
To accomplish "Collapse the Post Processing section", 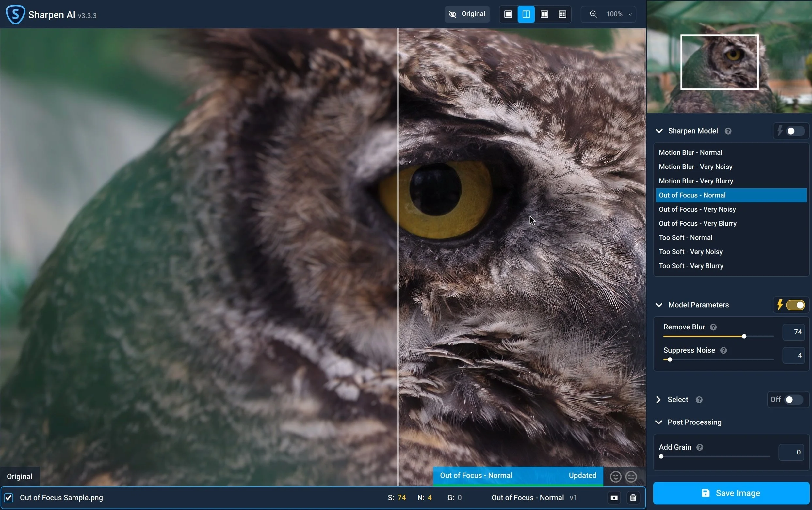I will pos(658,422).
